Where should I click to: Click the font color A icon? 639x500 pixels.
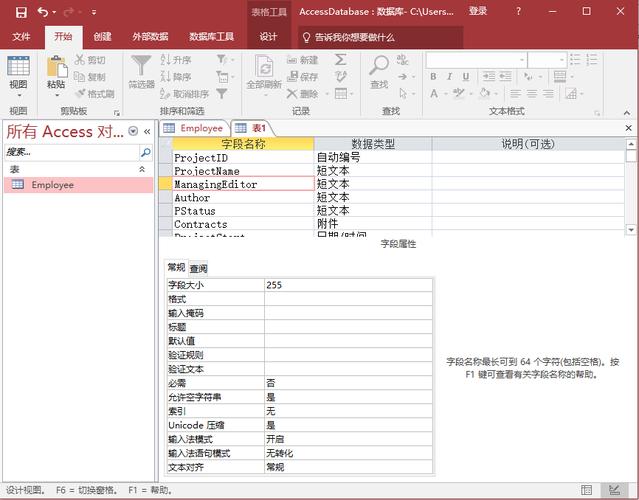434,94
